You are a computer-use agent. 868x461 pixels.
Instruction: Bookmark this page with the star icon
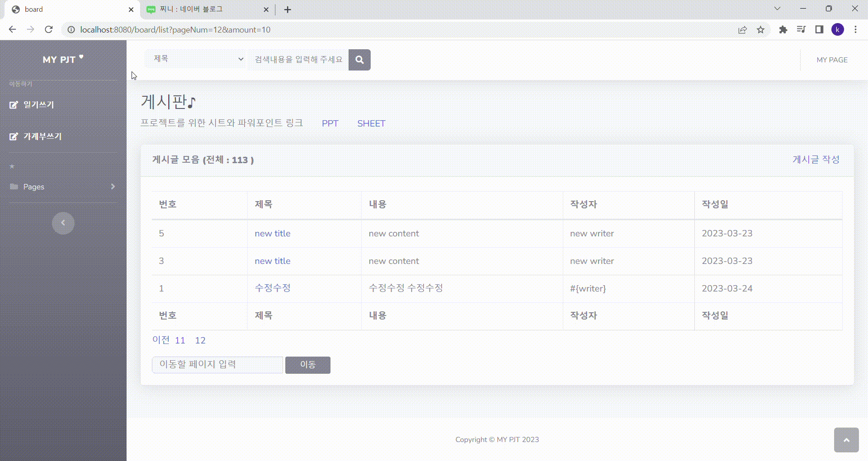pos(761,30)
